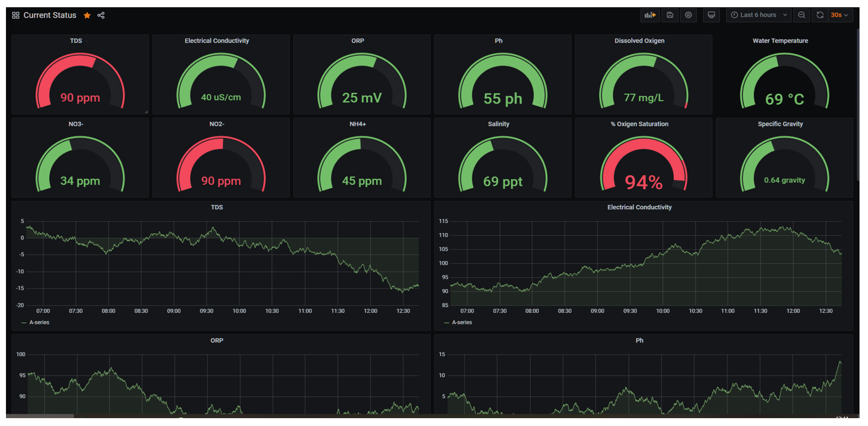Refresh the dashboard now

pos(820,15)
